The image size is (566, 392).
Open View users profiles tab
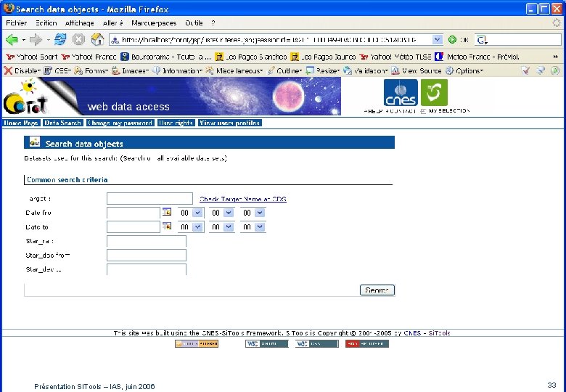coord(229,123)
